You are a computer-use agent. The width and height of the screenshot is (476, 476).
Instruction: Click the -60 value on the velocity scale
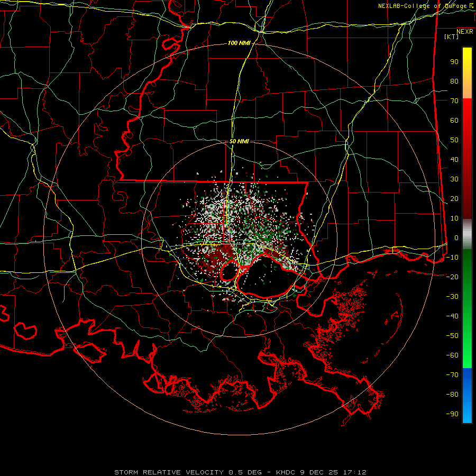click(452, 355)
